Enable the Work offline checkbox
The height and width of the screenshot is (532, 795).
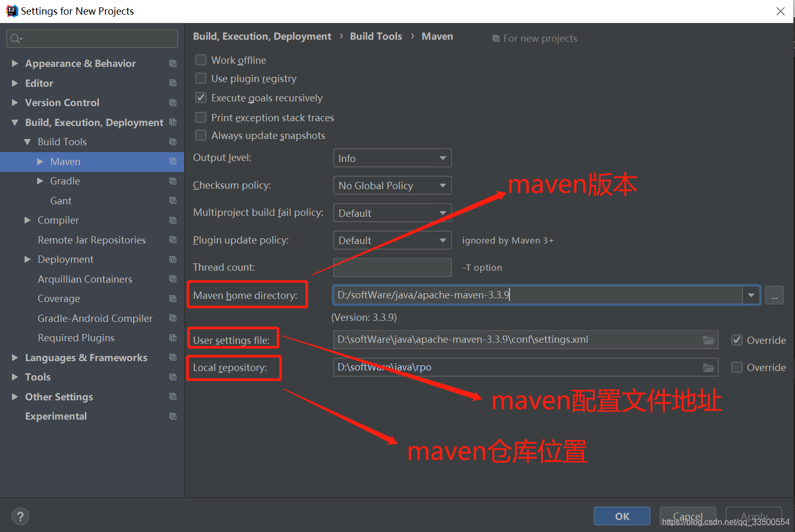pos(201,60)
